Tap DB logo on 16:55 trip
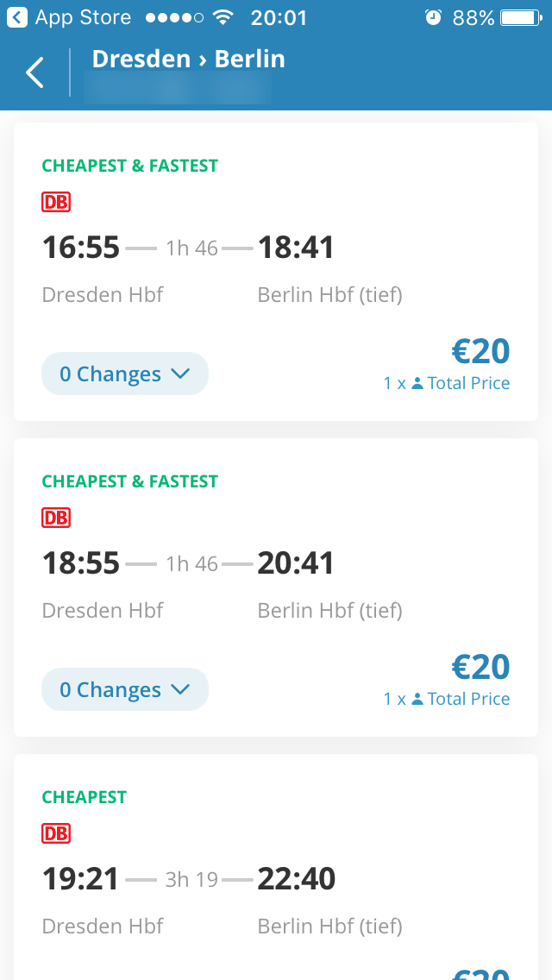The height and width of the screenshot is (980, 552). pos(56,202)
